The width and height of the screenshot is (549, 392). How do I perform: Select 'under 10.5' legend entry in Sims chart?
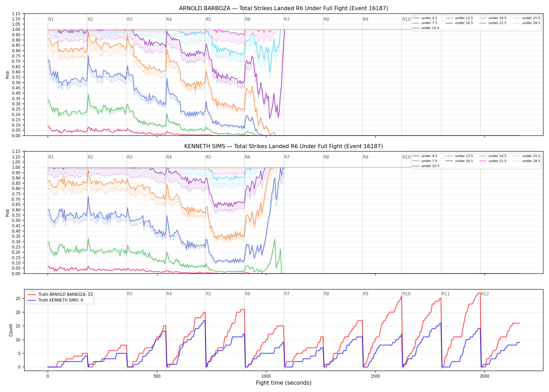click(426, 166)
